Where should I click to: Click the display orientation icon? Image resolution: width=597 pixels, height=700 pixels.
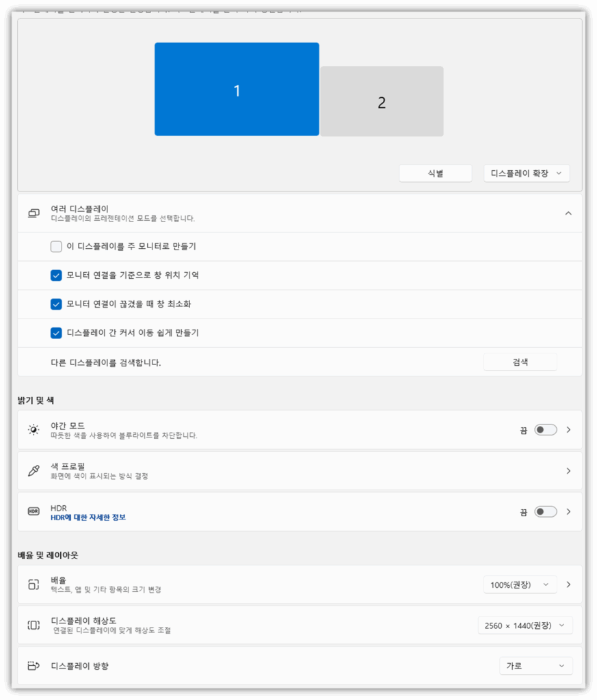33,665
